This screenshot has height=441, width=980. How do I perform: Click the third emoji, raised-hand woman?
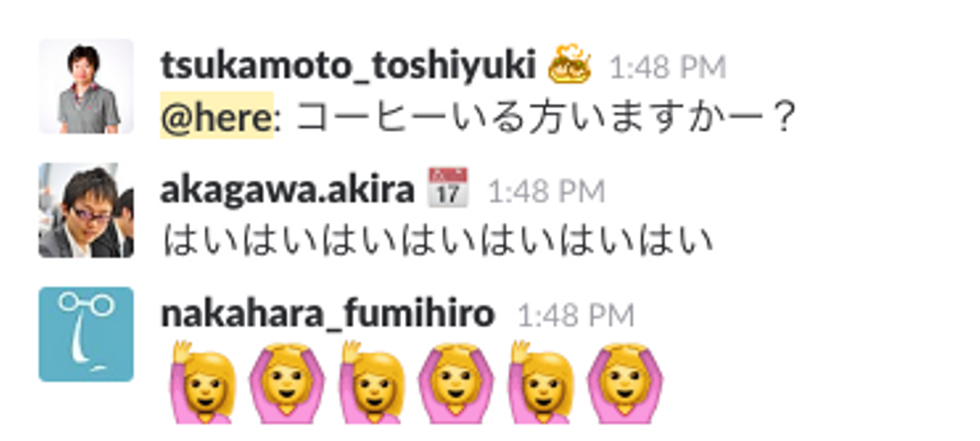click(372, 382)
